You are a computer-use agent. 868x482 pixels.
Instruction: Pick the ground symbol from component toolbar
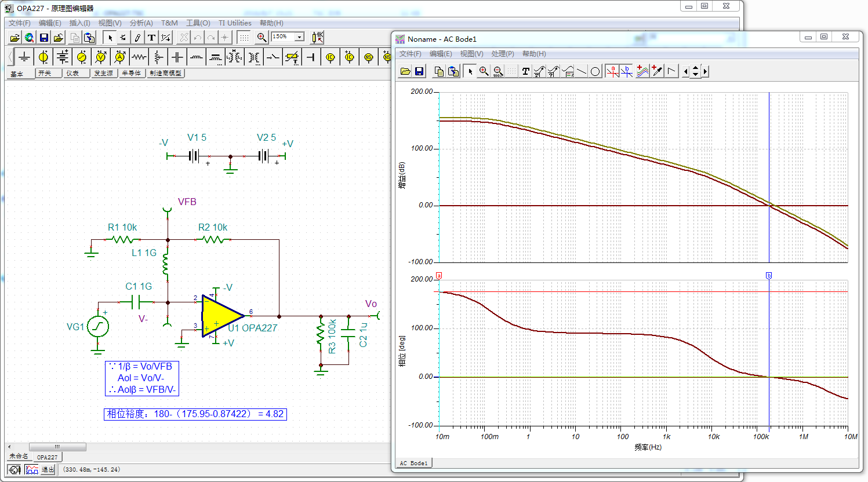pyautogui.click(x=24, y=57)
